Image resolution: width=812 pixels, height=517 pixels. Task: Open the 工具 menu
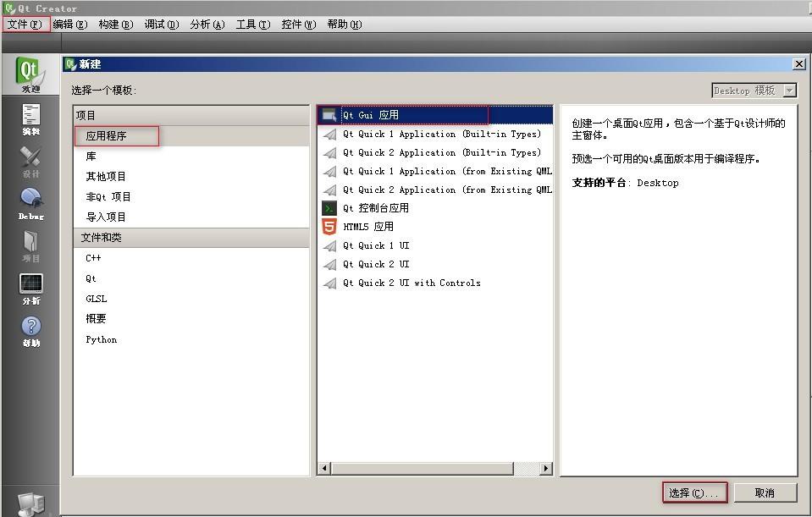(252, 25)
